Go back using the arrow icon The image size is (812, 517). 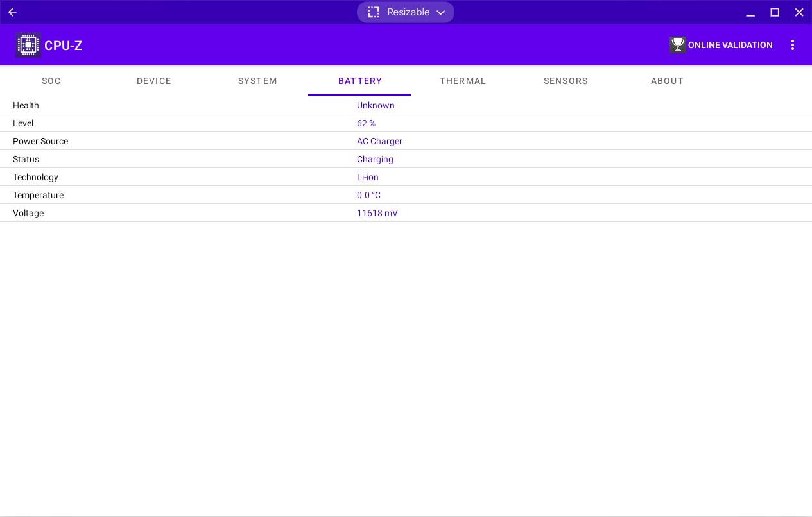coord(12,12)
